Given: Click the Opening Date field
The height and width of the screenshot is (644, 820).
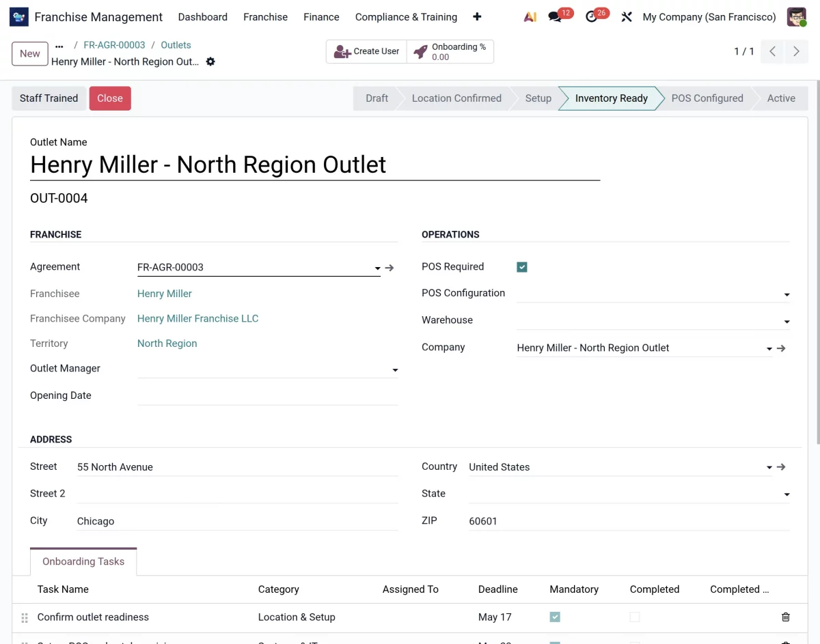Looking at the screenshot, I should (x=267, y=396).
